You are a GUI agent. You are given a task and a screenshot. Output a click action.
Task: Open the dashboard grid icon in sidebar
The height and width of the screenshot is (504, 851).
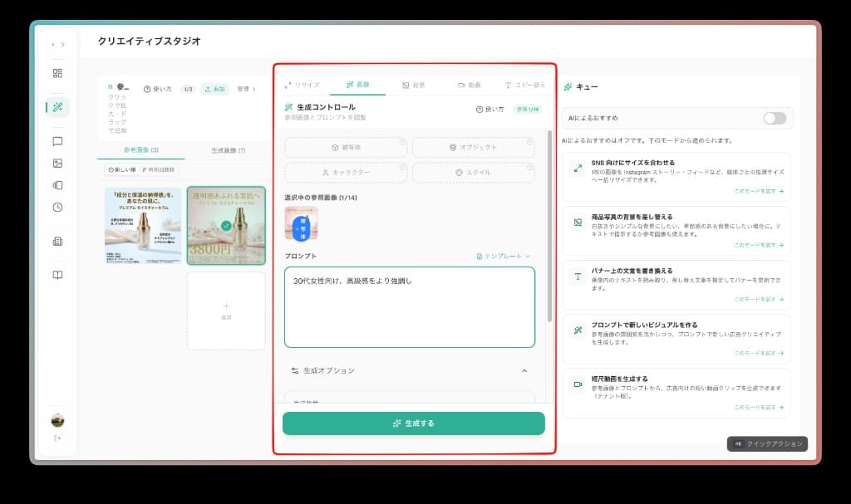click(x=57, y=73)
